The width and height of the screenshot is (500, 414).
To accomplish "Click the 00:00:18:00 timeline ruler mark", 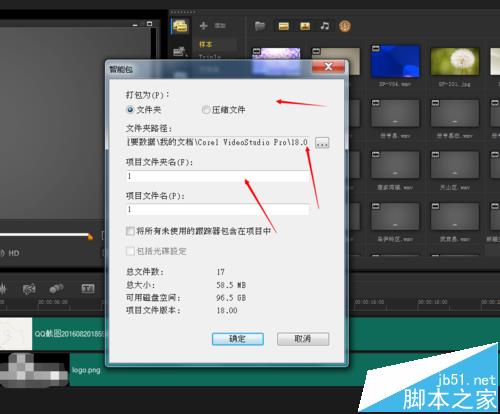I will coord(432,302).
